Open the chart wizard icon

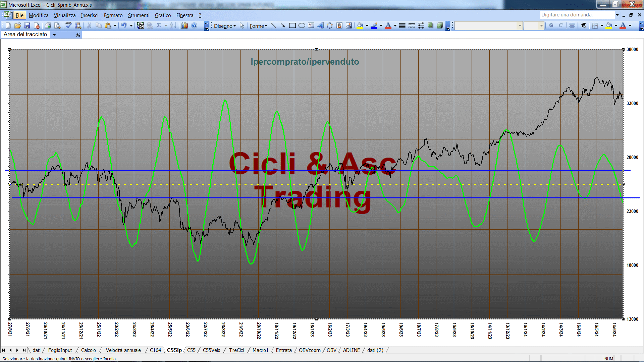point(184,25)
